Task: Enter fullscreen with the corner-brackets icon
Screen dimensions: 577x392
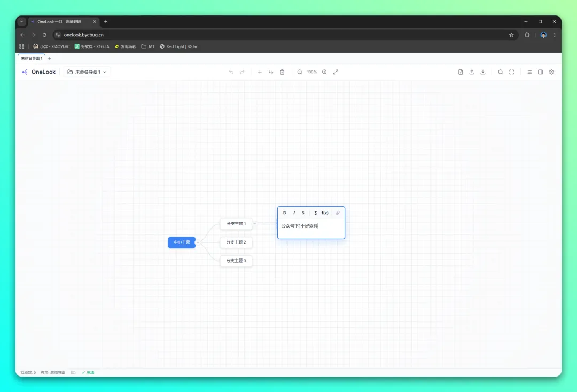Action: pyautogui.click(x=511, y=72)
